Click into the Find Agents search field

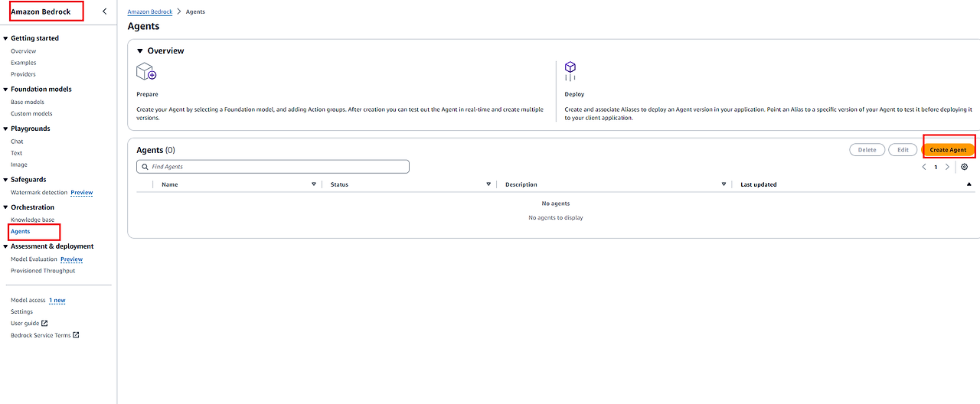pos(273,166)
